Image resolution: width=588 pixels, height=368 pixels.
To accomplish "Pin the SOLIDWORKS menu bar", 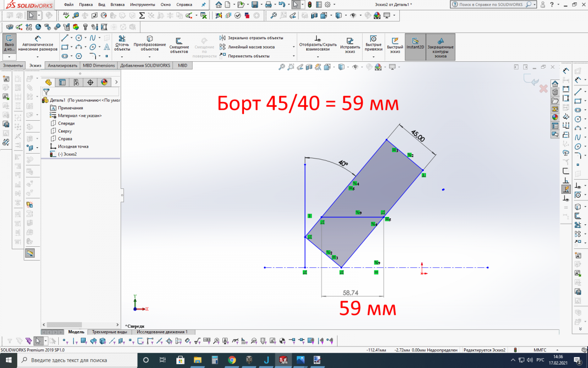I will pyautogui.click(x=204, y=4).
